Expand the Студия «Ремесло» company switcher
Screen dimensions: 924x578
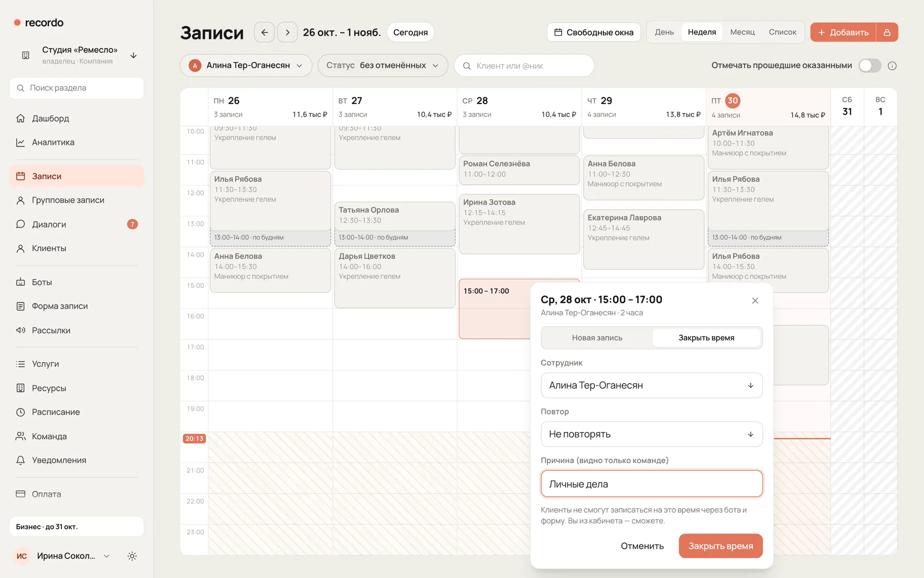(77, 55)
